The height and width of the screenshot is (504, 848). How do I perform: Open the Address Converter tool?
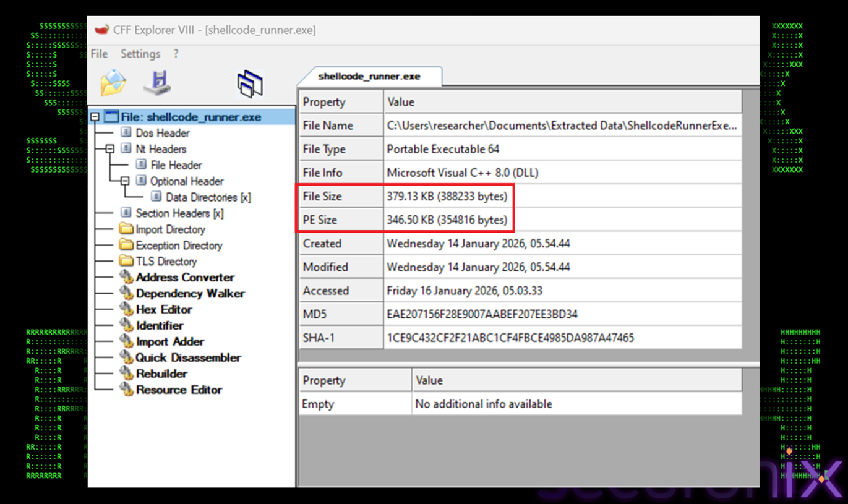click(184, 278)
